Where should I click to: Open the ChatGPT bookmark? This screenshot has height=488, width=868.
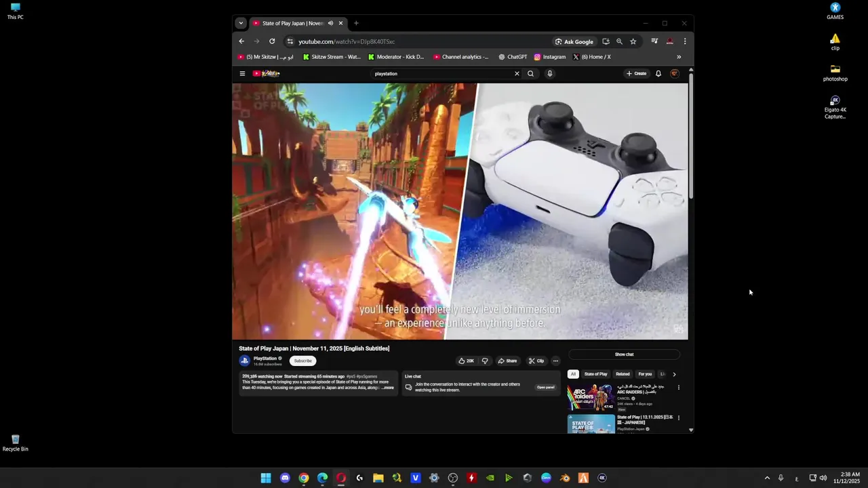[513, 57]
